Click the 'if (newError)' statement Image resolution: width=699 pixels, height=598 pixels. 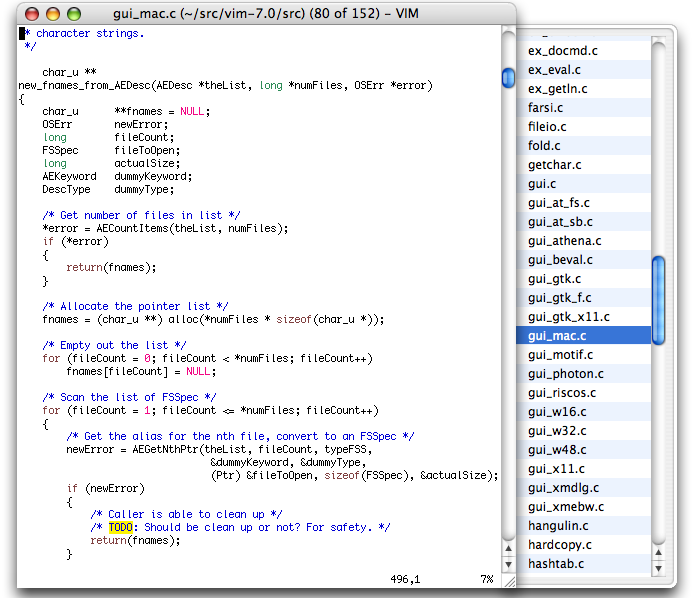pos(106,489)
